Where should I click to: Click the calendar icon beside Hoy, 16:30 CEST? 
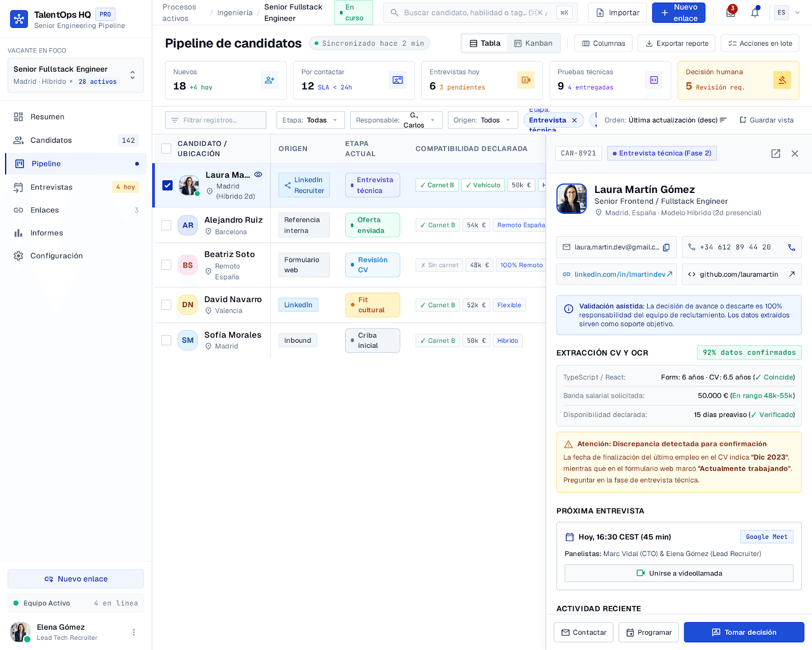coord(569,537)
